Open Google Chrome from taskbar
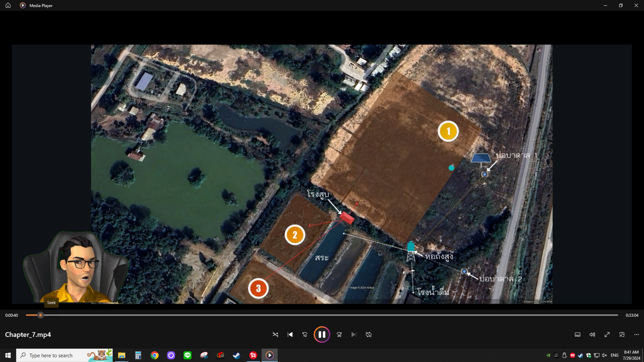The width and height of the screenshot is (644, 362). (x=155, y=355)
